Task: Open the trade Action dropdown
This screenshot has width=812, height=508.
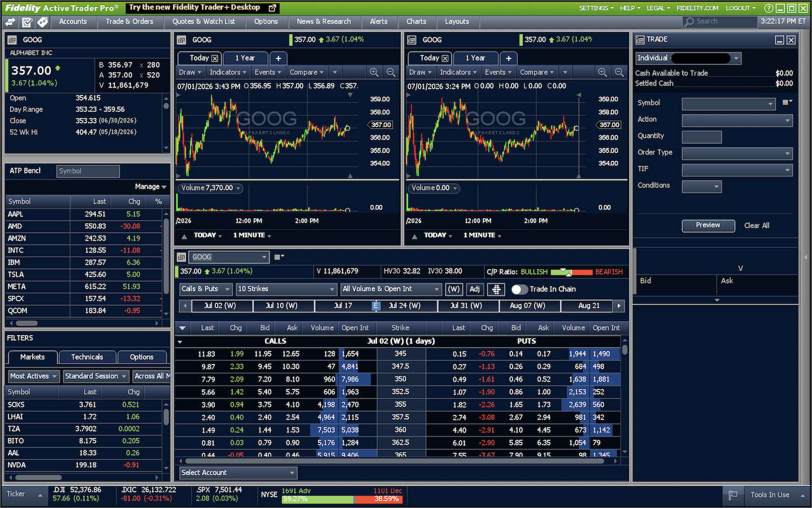Action: click(x=737, y=120)
